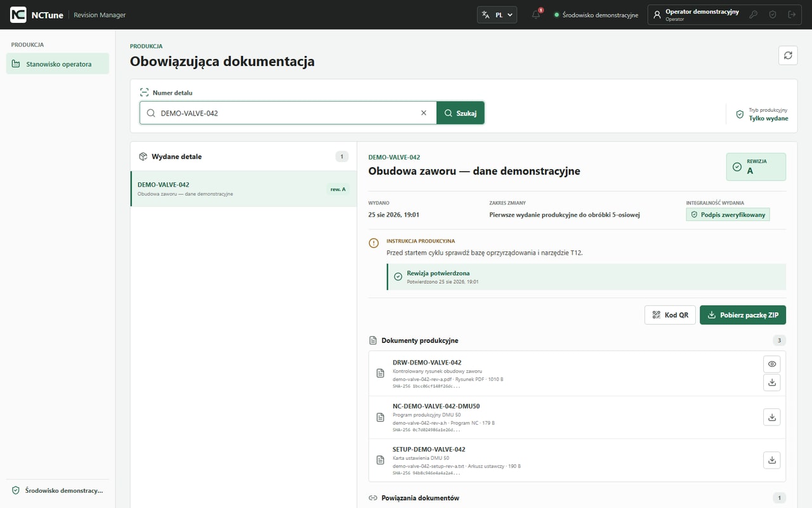Click Środowisko demonstracyjne sidebar footer
Screen dimensions: 812x508
[58, 490]
